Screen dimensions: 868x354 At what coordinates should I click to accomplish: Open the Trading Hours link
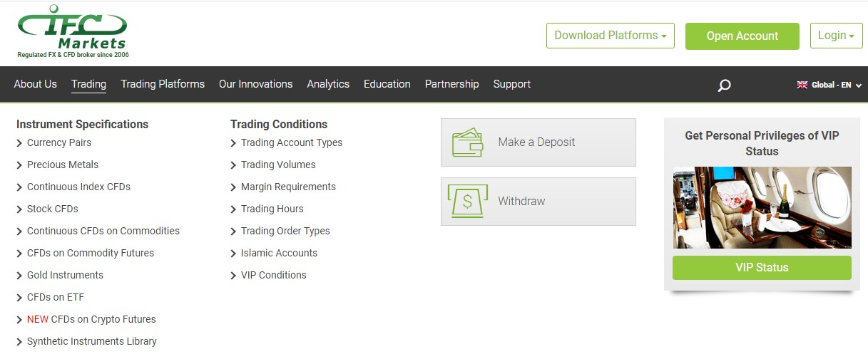pyautogui.click(x=272, y=209)
